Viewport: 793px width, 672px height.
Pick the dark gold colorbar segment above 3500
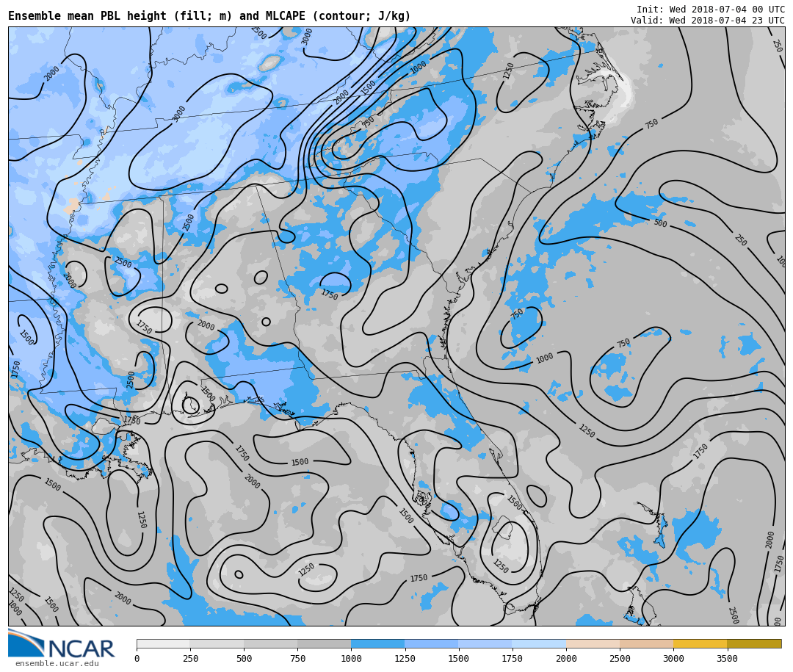754,643
